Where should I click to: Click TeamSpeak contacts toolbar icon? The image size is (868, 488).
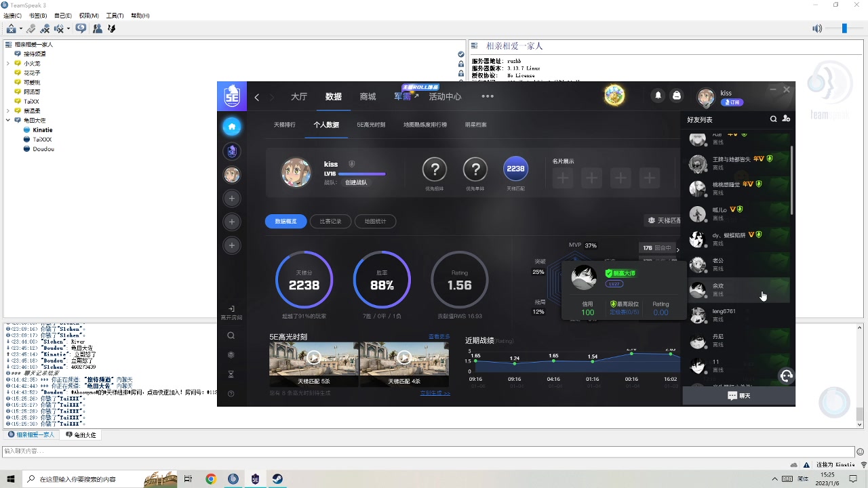pyautogui.click(x=98, y=28)
